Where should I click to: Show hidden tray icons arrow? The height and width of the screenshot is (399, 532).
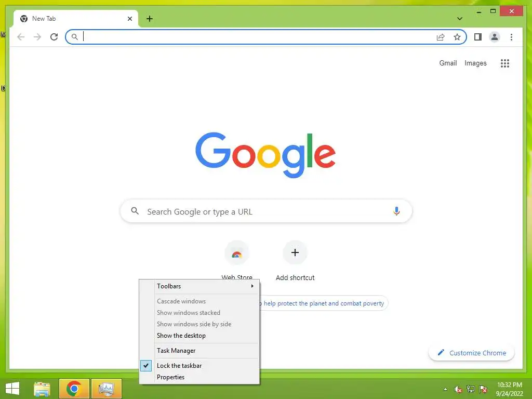click(x=445, y=389)
